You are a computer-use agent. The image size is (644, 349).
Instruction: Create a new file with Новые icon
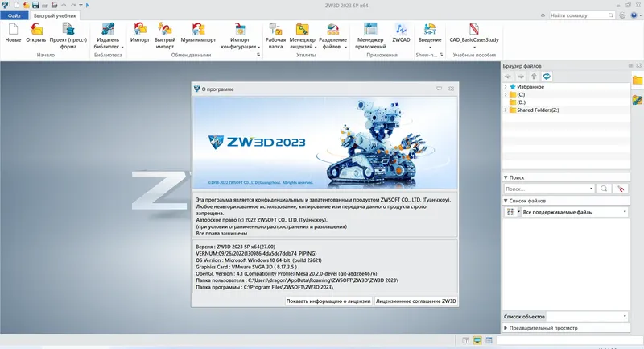pos(13,33)
